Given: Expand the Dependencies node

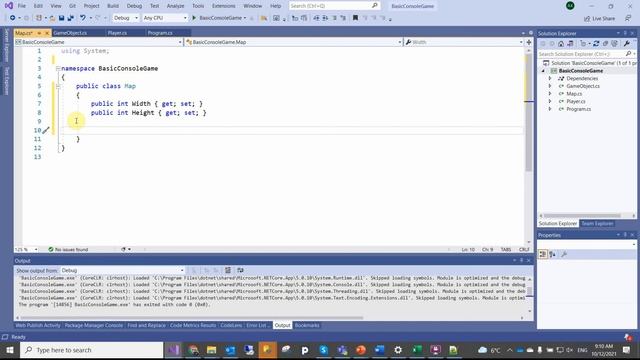Looking at the screenshot, I should 550,78.
